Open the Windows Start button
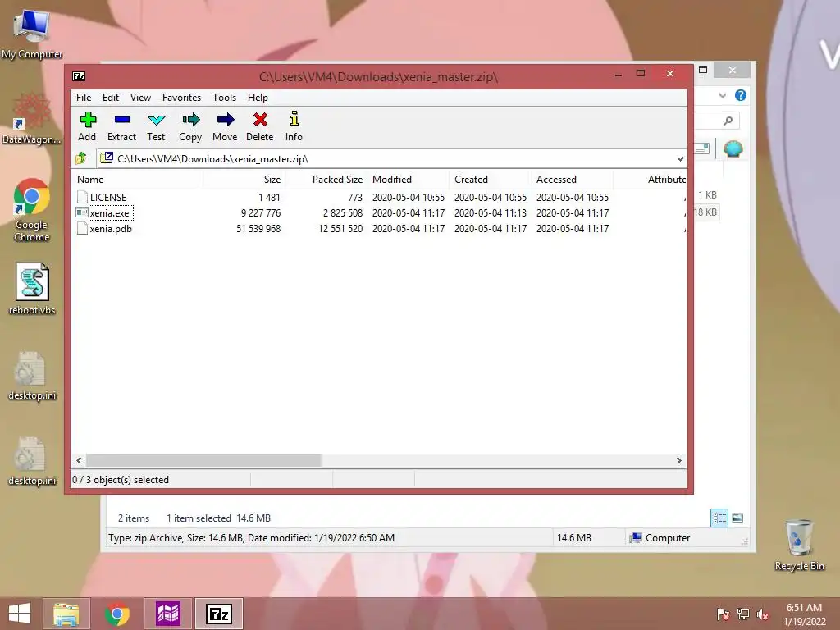Screen dimensions: 840x630 coord(20,614)
